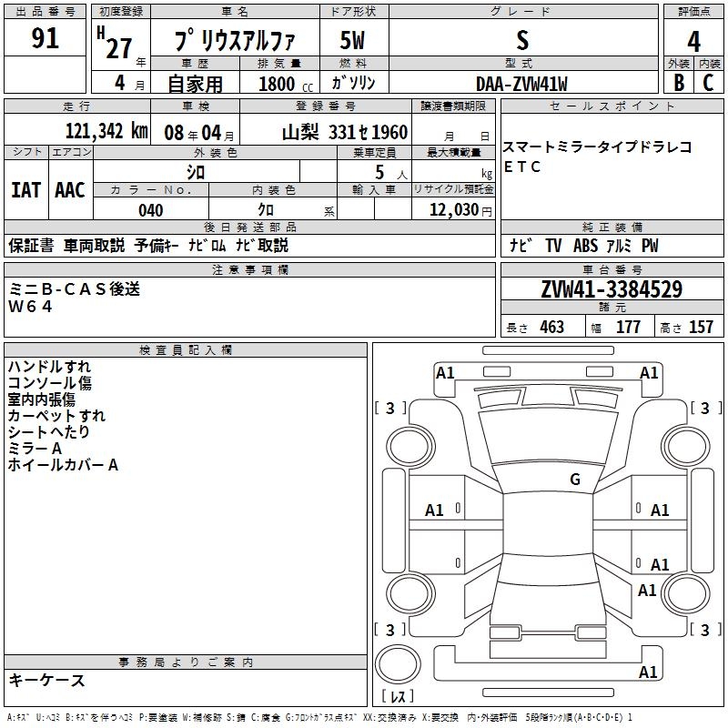Click inspector note ホイールカバーA

tap(63, 465)
